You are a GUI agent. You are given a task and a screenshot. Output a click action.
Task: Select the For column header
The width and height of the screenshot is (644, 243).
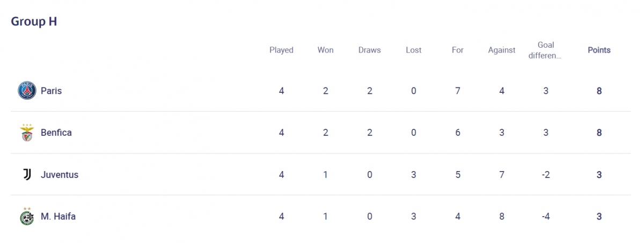coord(457,50)
